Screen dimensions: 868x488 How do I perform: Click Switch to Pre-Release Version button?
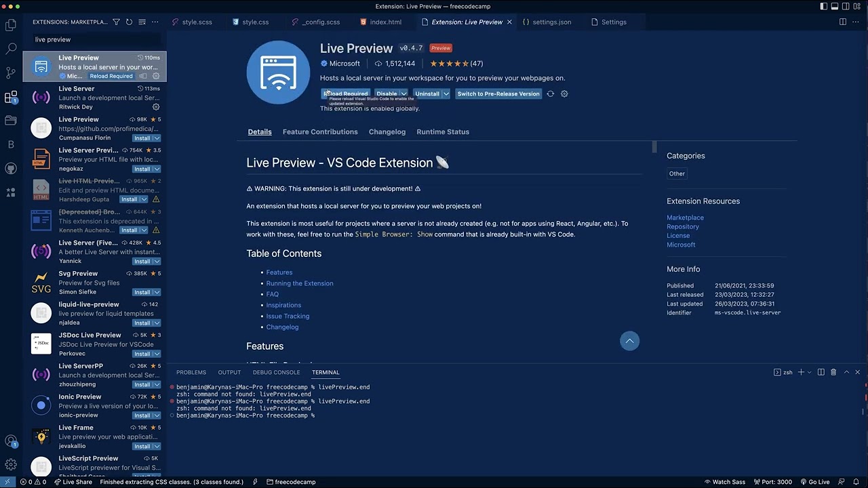[498, 94]
